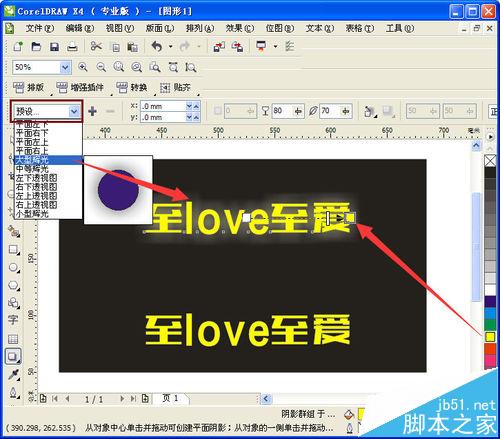
Task: Decrease y offset with down stepper
Action: click(189, 117)
